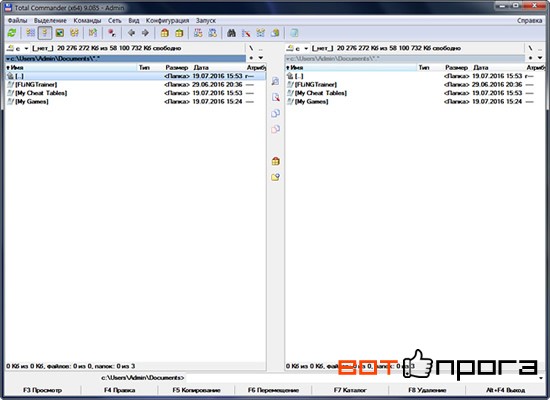
Task: Go back to the previous directory
Action: point(131,33)
